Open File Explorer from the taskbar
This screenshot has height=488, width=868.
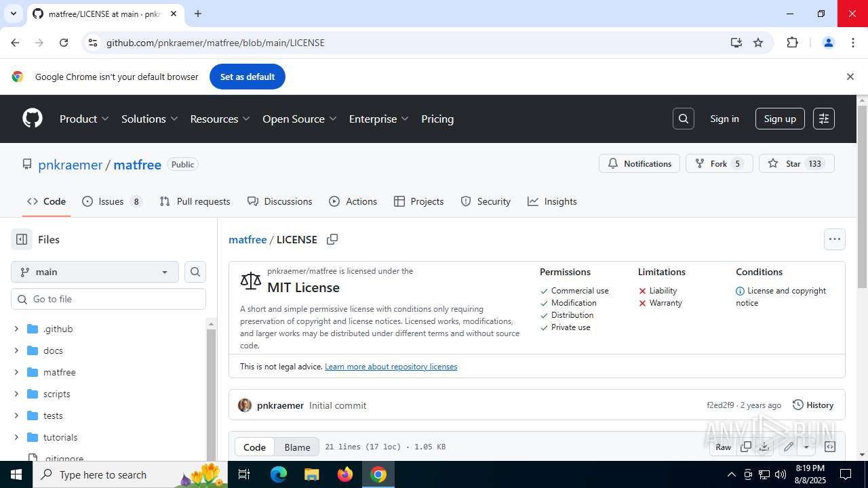(311, 474)
